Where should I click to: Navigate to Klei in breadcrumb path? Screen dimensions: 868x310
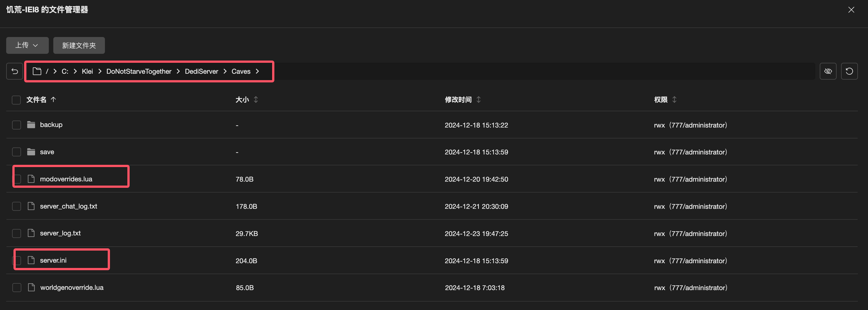[87, 71]
